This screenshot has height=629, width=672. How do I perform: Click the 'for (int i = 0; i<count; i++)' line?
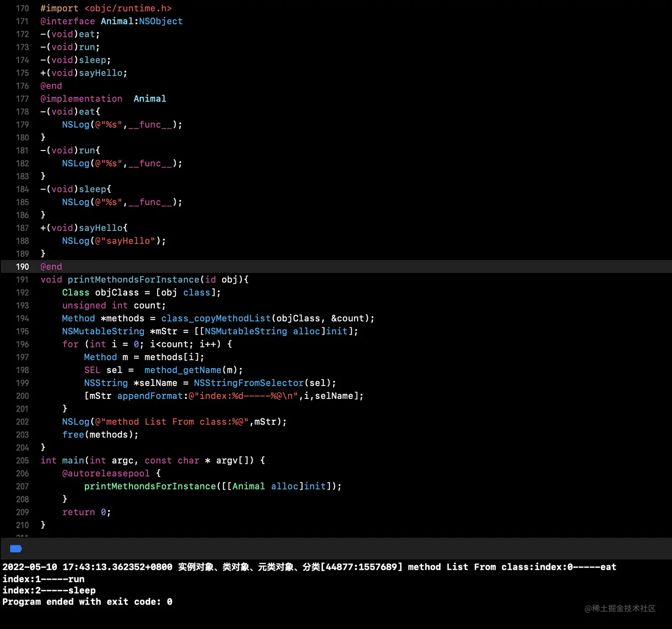click(147, 344)
